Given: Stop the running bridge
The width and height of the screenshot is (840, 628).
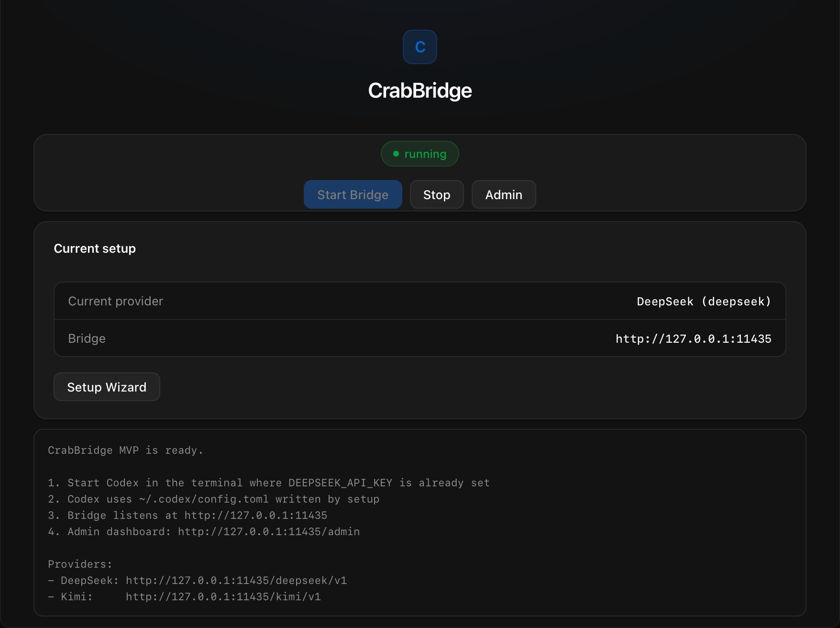Looking at the screenshot, I should point(437,194).
